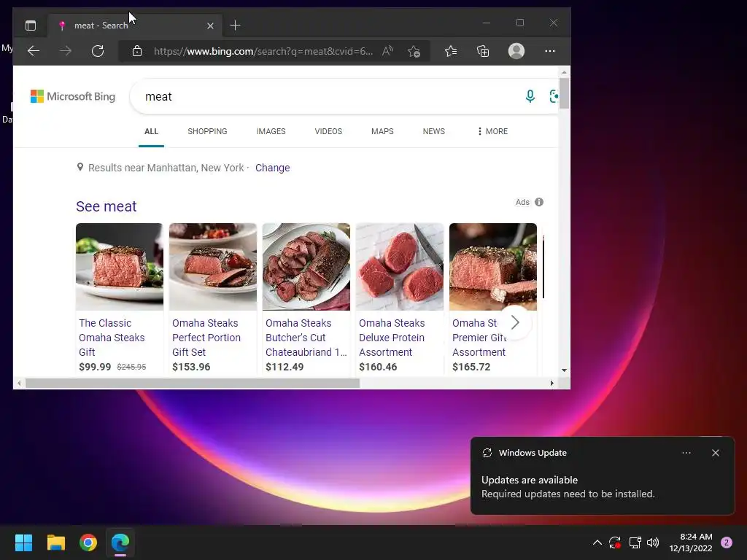Click the $165.72 price text
The height and width of the screenshot is (560, 747).
pos(471,367)
